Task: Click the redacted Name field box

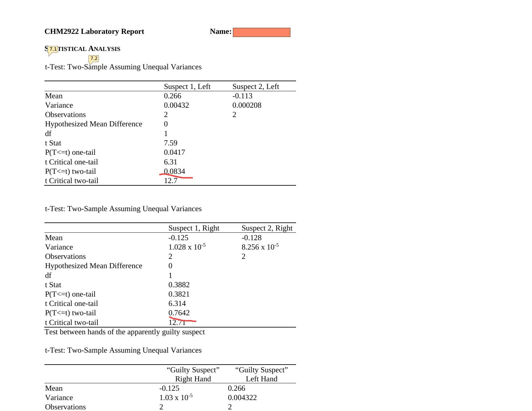Action: click(x=261, y=32)
